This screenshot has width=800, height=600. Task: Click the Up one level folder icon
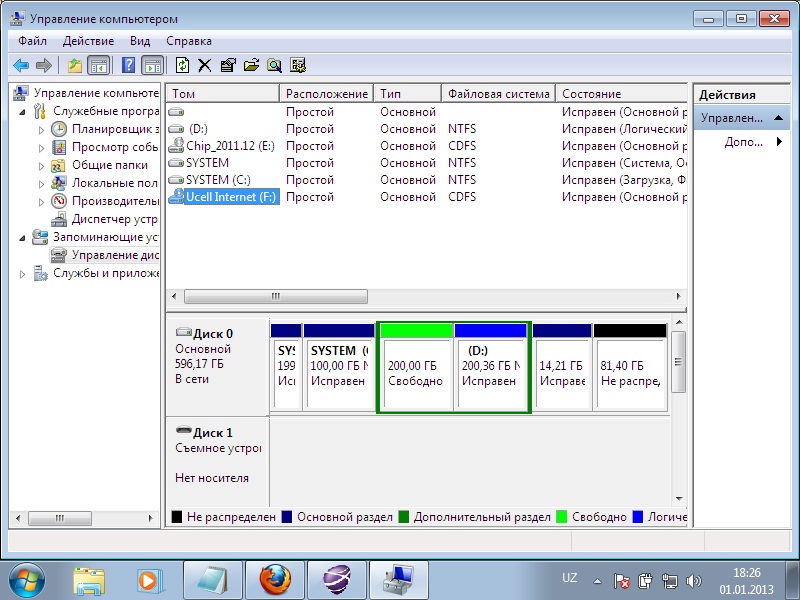coord(75,65)
